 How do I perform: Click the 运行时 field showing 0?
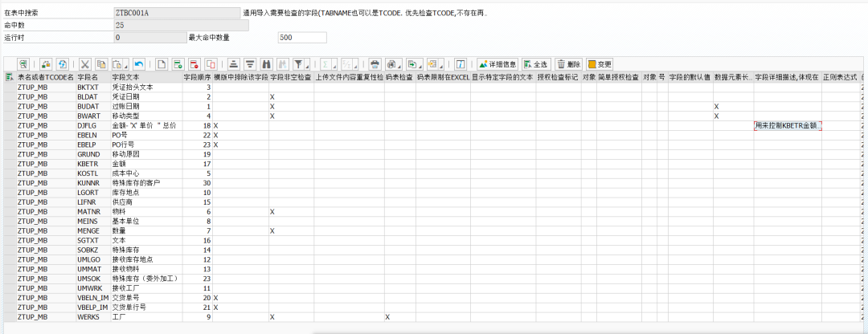[x=150, y=38]
